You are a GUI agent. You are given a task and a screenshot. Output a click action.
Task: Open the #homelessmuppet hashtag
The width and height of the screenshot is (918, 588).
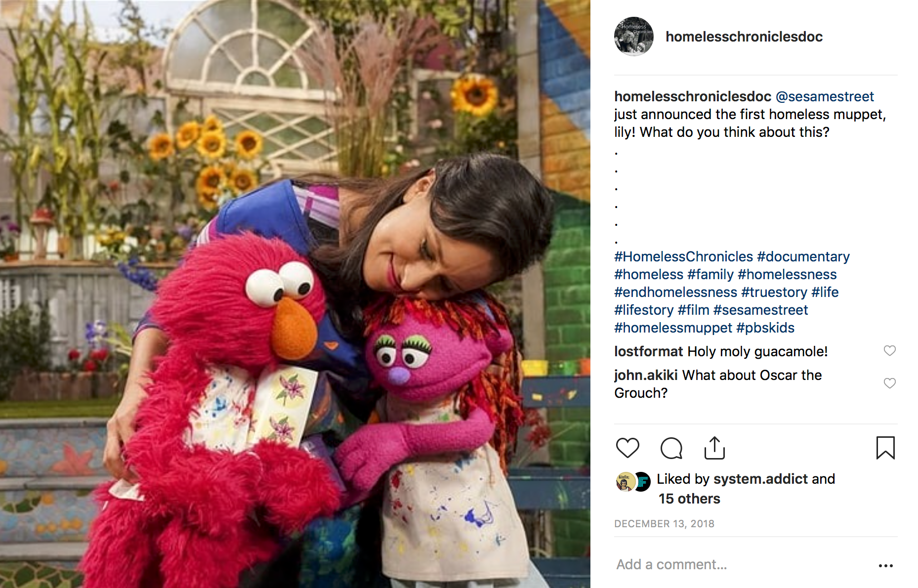[x=673, y=328]
